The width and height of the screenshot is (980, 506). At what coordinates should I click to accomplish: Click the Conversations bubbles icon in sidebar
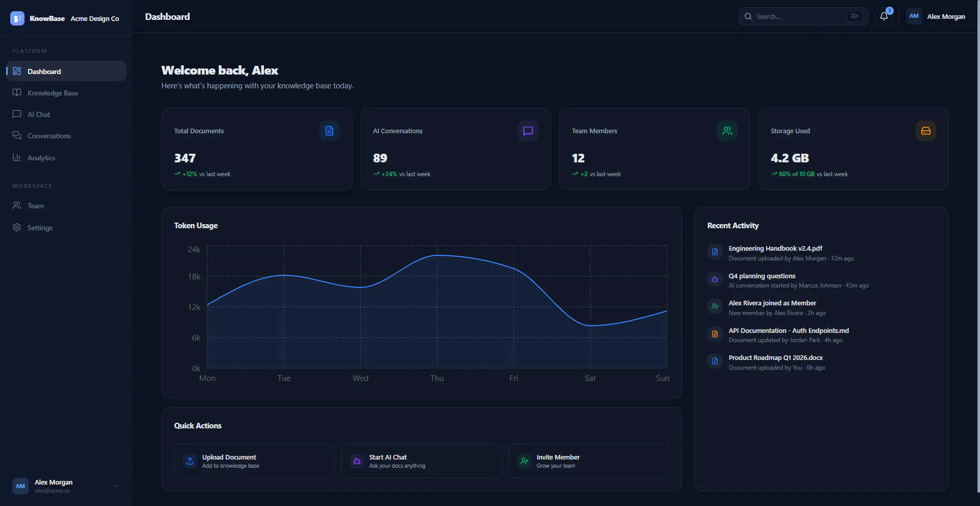(17, 135)
